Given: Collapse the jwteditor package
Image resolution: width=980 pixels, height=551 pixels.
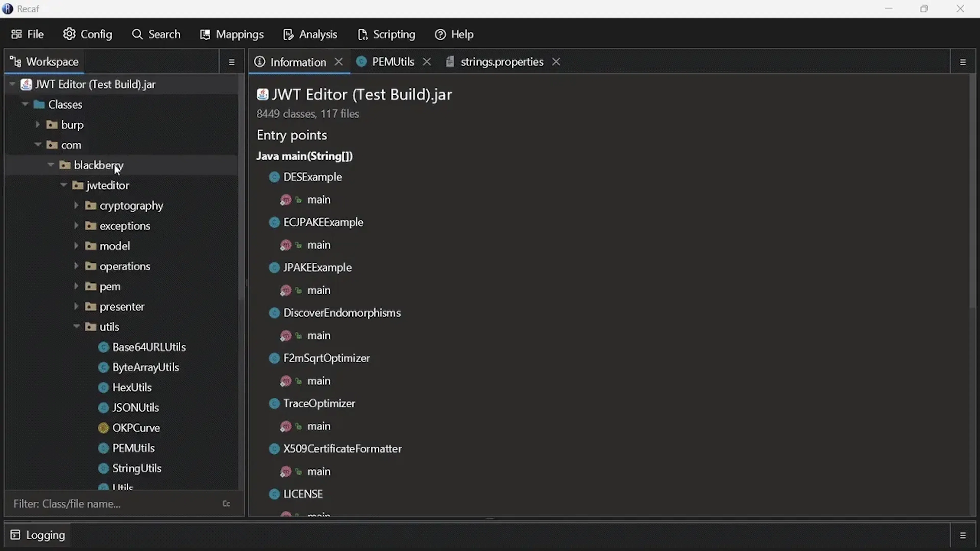Looking at the screenshot, I should click(64, 185).
